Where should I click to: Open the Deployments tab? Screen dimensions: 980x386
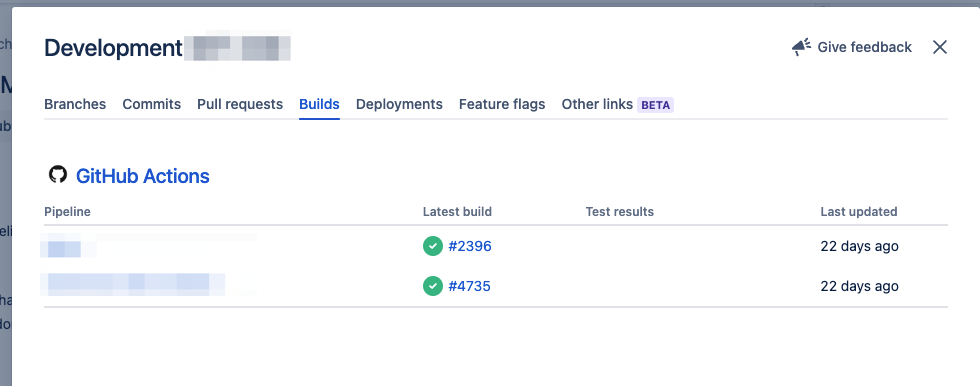(x=399, y=104)
